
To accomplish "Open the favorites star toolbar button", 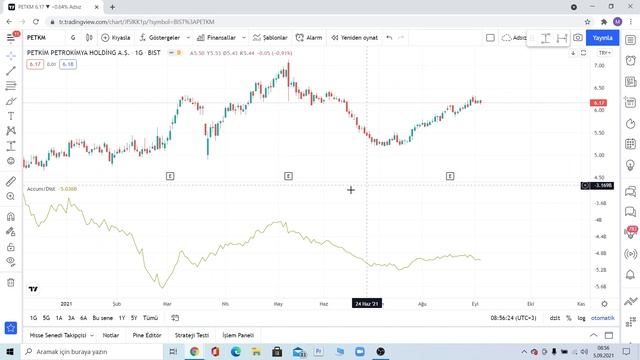I will click(11, 328).
